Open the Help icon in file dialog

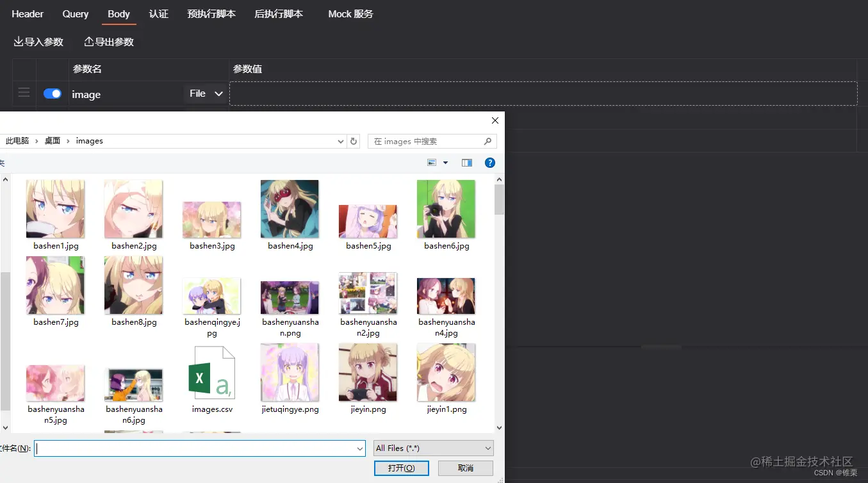(490, 162)
